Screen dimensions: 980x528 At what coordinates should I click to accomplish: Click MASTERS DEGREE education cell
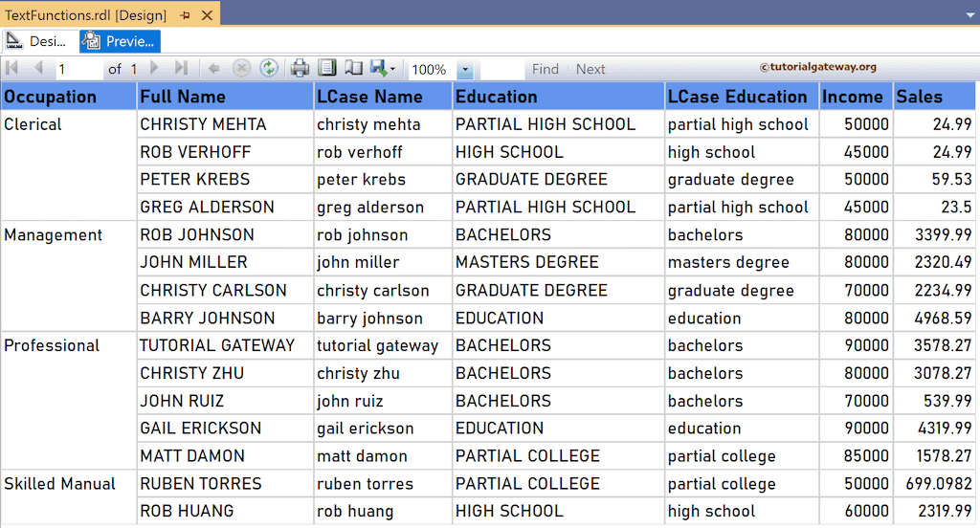(558, 262)
